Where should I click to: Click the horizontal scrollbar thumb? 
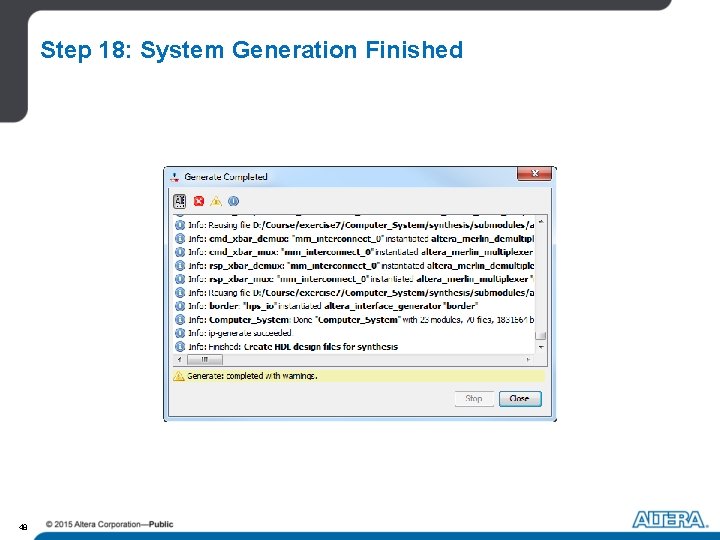[205, 360]
